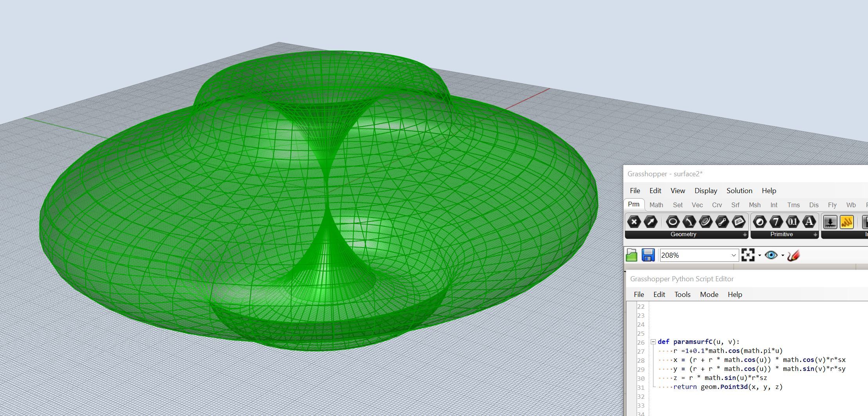868x416 pixels.
Task: Switch to the Msh tab
Action: 755,205
